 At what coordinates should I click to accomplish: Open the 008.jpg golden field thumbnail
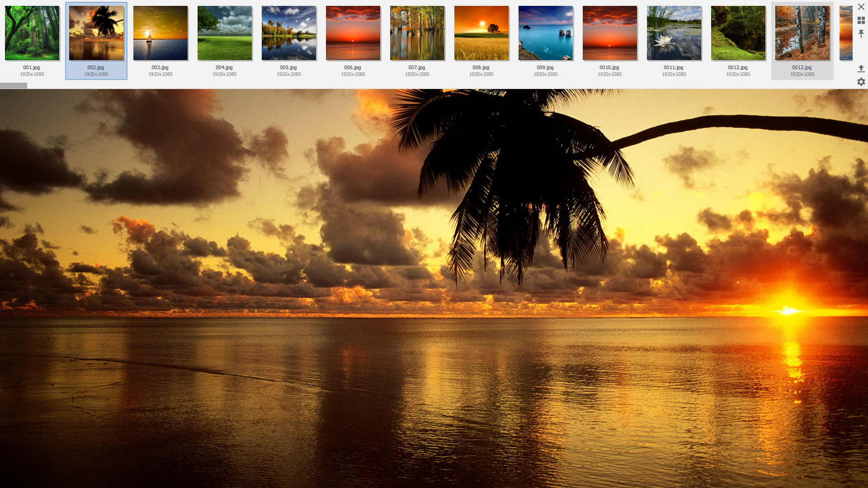(x=481, y=33)
